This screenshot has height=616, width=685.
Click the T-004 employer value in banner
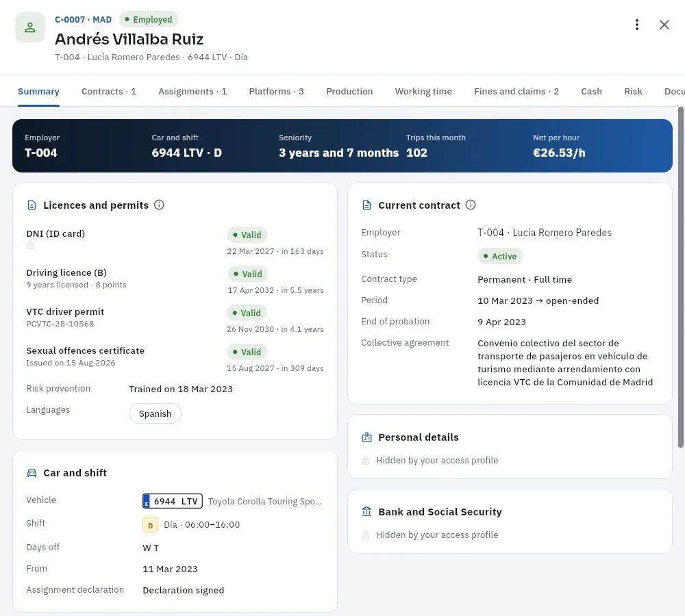[x=41, y=153]
